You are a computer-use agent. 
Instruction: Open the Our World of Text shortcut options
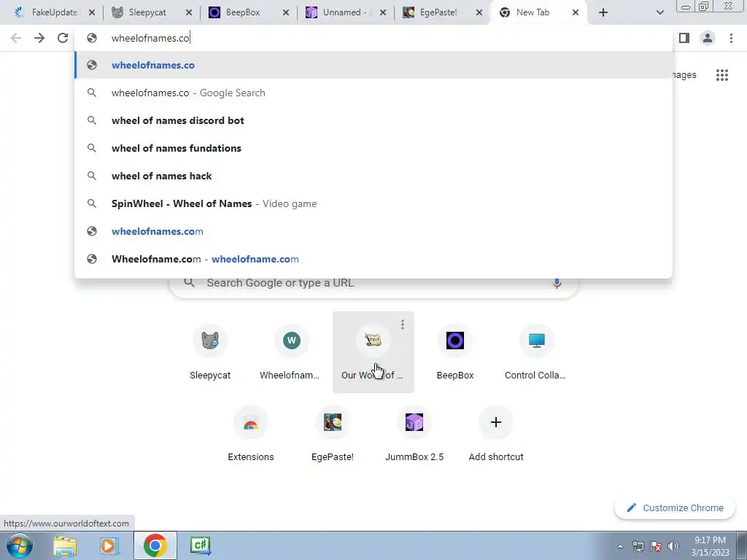(x=403, y=324)
